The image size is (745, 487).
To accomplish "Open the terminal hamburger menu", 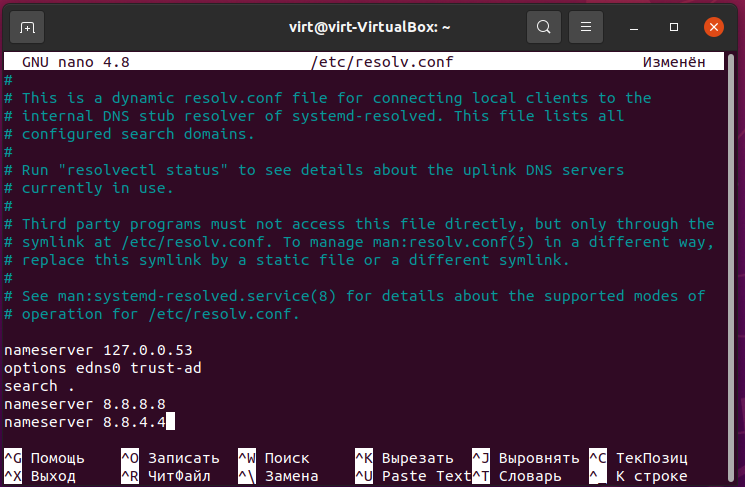I will pyautogui.click(x=585, y=27).
